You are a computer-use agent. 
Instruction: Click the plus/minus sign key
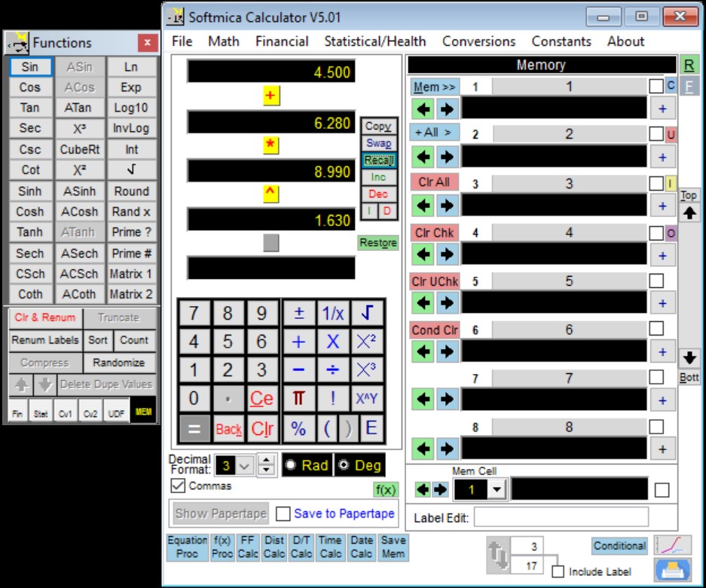pyautogui.click(x=298, y=313)
